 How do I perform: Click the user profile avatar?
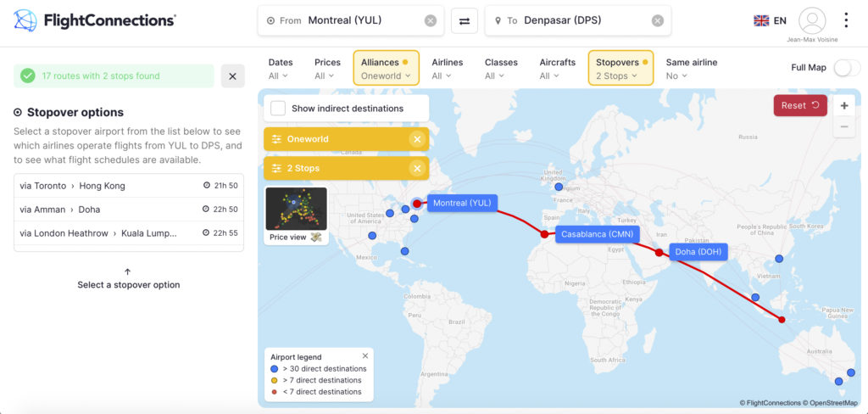point(811,20)
